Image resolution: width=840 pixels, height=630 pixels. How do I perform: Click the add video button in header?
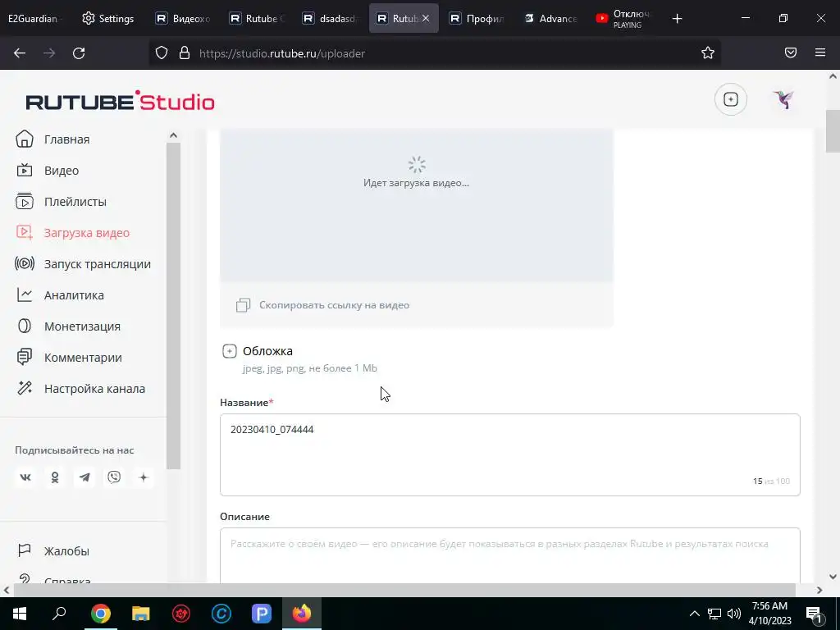coord(731,99)
